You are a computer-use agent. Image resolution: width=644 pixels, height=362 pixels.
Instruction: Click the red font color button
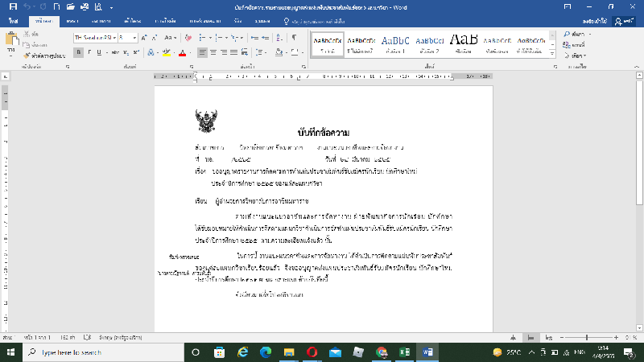coord(182,53)
